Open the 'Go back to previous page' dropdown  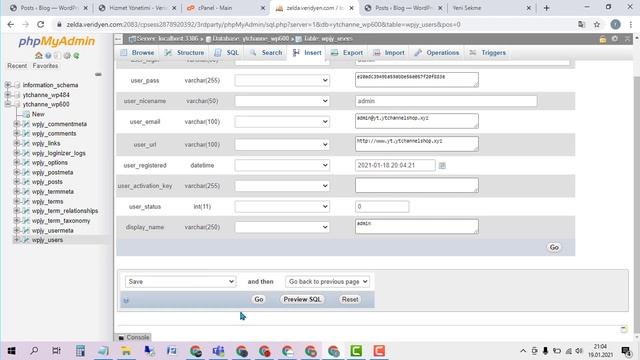tap(327, 282)
